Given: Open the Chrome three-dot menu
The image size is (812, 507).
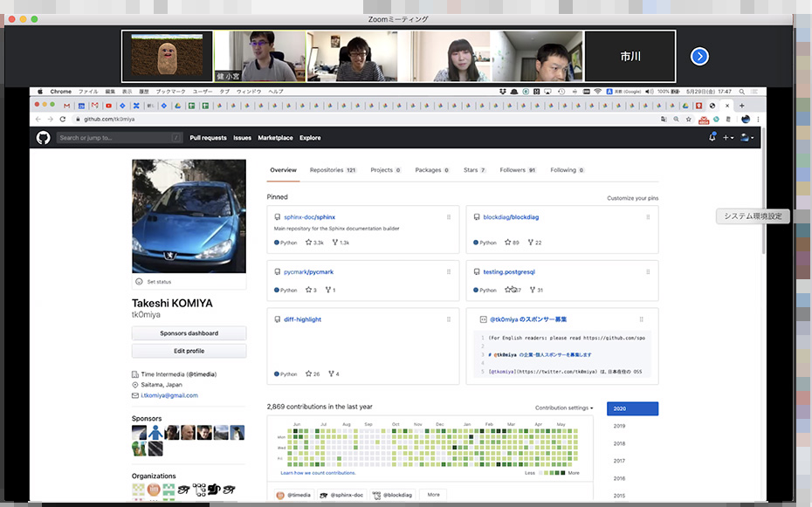Looking at the screenshot, I should pos(758,119).
